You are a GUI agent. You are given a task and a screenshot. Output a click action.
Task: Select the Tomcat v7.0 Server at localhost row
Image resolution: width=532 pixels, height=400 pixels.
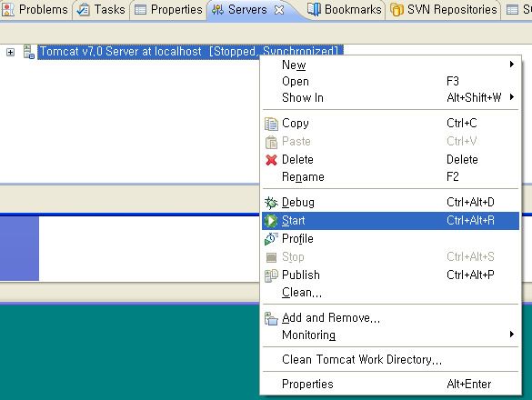tap(190, 52)
